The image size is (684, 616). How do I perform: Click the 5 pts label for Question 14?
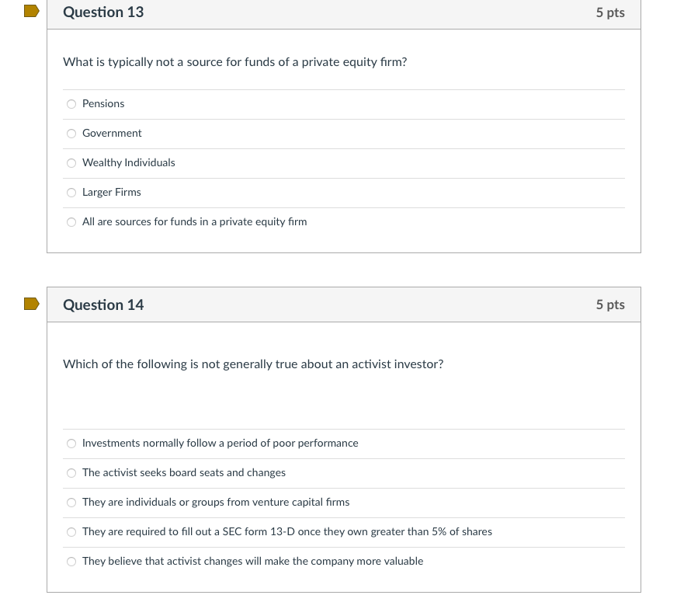tap(610, 305)
